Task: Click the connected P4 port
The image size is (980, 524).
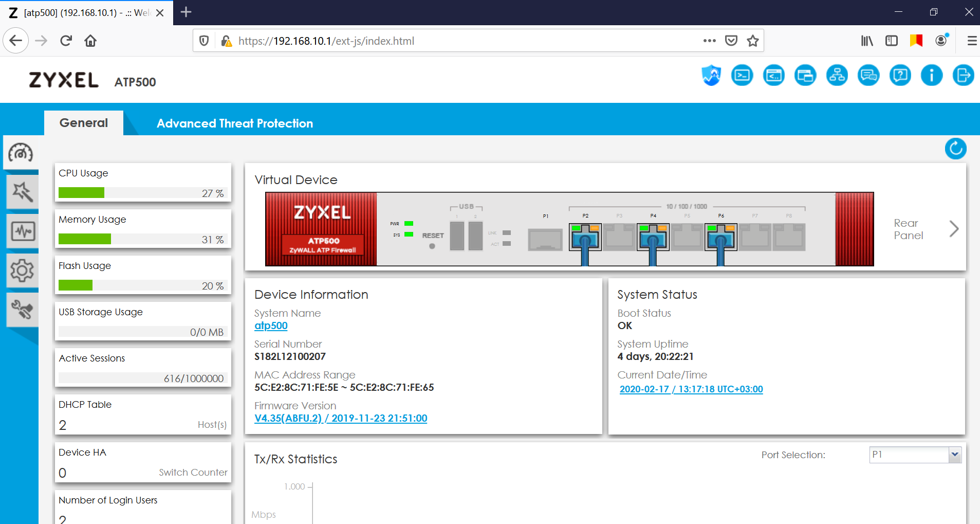Action: pyautogui.click(x=653, y=237)
